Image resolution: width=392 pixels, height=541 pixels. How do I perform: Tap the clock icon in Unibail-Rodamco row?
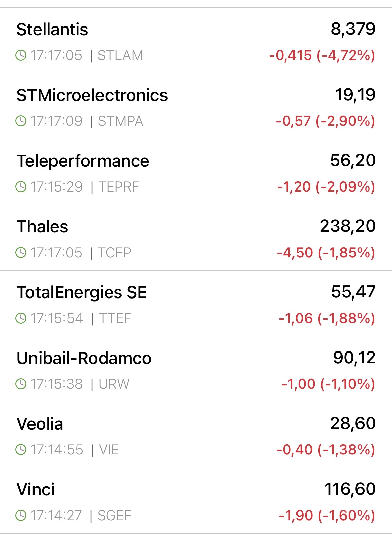pos(21,384)
